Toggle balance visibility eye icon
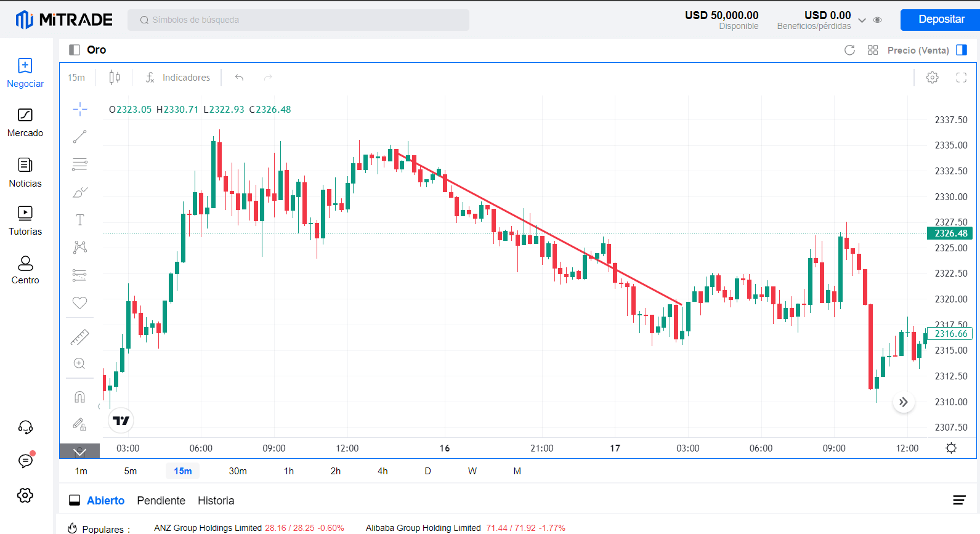This screenshot has width=980, height=534. (x=878, y=20)
